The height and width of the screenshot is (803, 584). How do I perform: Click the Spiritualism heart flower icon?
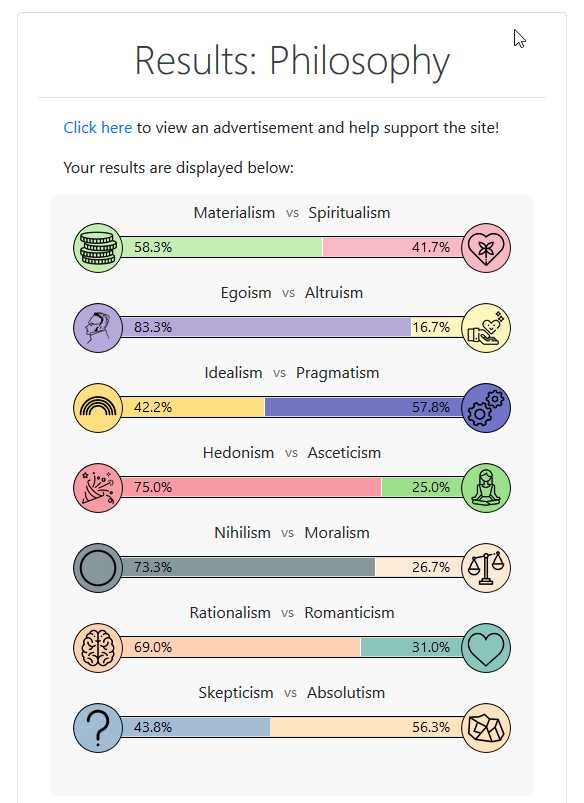tap(486, 248)
